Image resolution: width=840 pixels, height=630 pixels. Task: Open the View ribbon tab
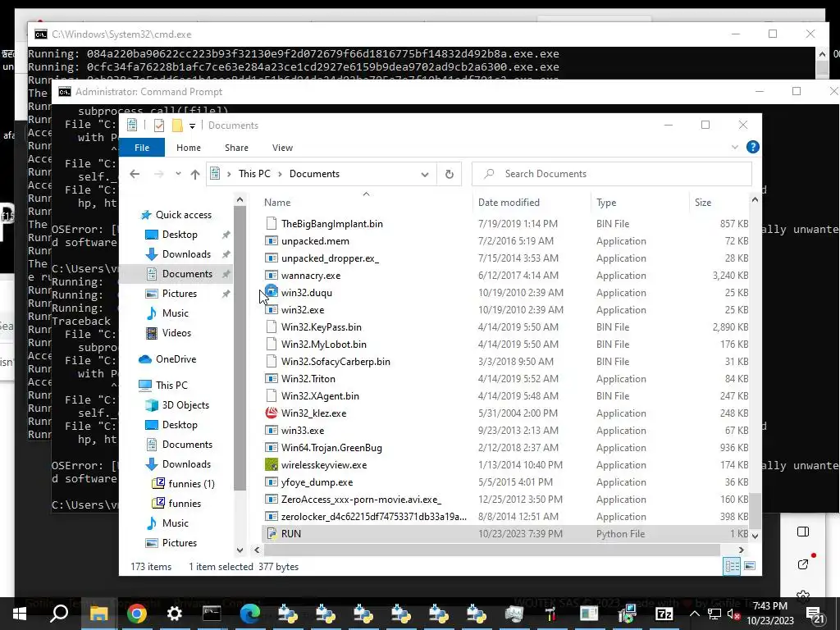tap(282, 148)
